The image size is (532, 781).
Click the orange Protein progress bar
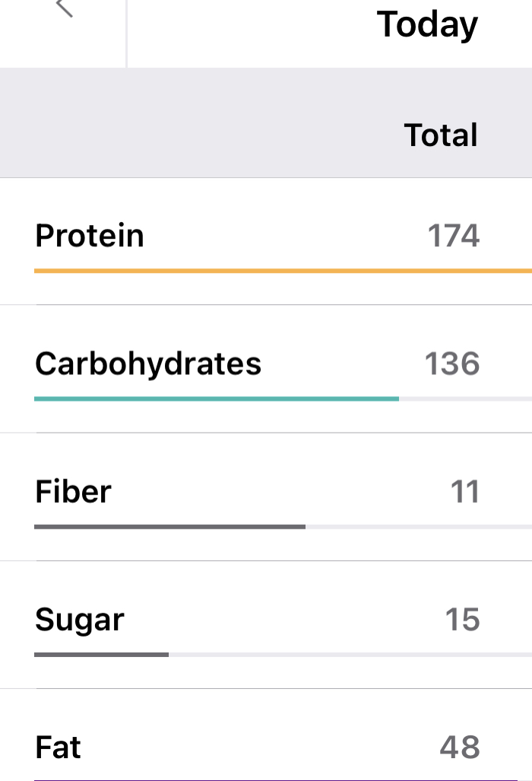click(x=283, y=270)
